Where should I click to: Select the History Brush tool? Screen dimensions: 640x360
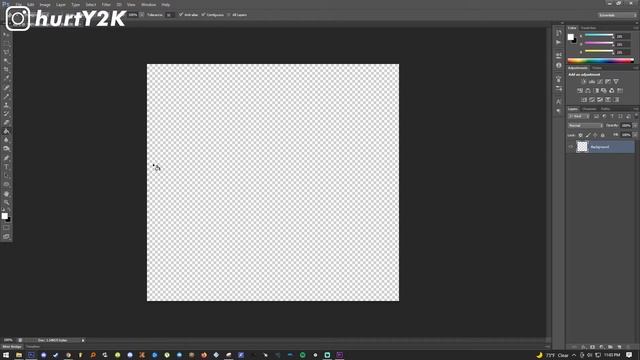point(6,114)
